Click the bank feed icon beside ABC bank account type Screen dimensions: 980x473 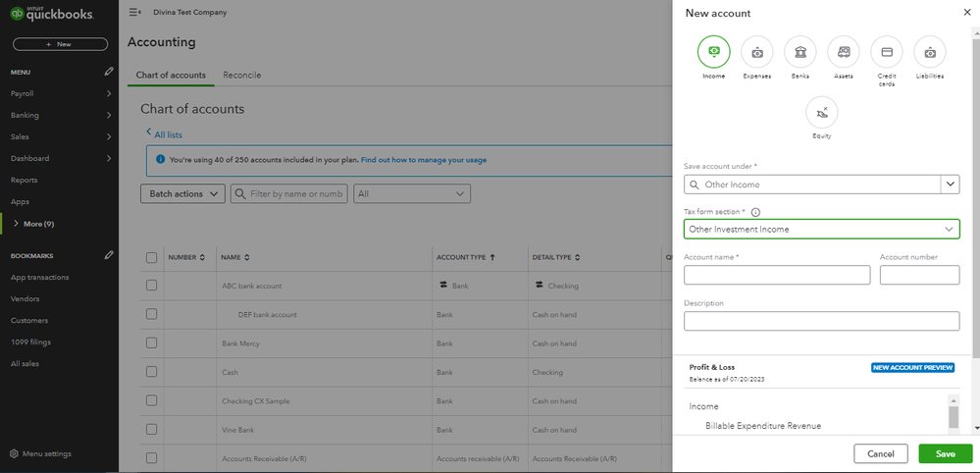(443, 285)
